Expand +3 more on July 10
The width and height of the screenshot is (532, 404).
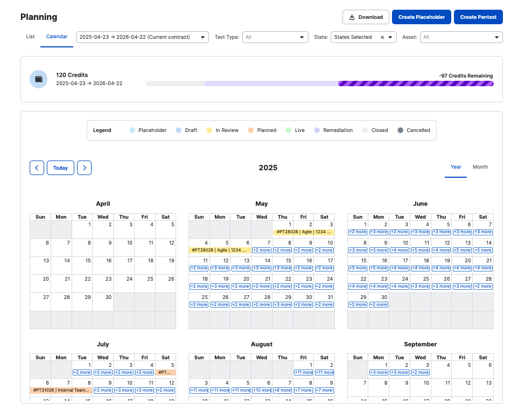tap(123, 391)
